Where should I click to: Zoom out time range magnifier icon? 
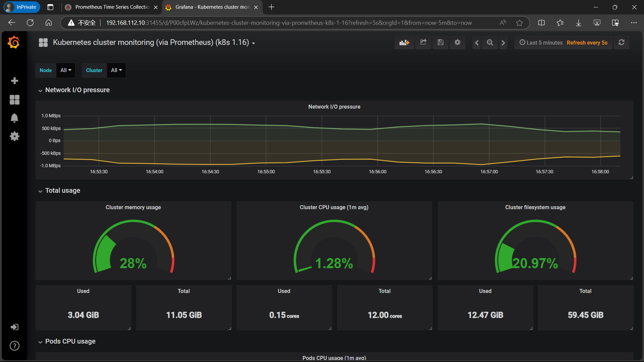pos(490,43)
